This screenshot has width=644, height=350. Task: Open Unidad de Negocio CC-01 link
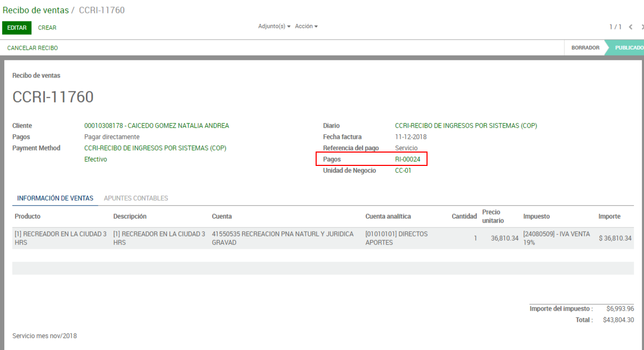[x=403, y=171]
